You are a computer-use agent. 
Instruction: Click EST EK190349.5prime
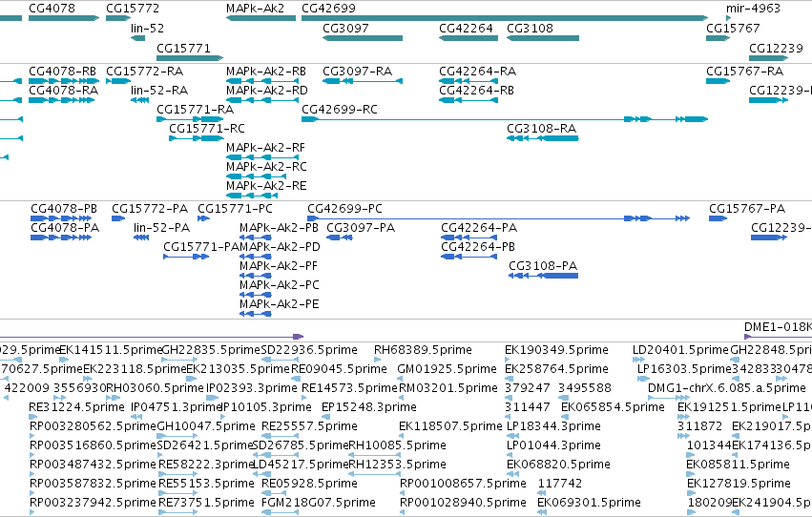pos(556,350)
